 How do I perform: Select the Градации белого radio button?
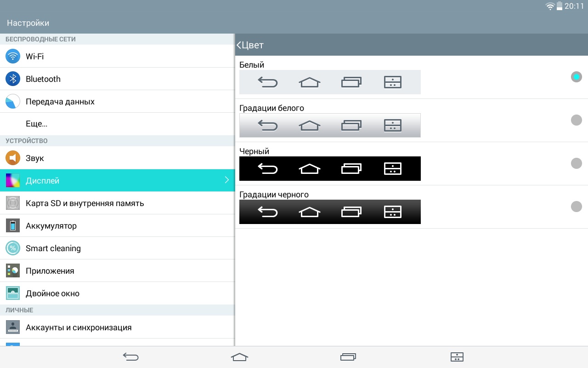click(576, 120)
